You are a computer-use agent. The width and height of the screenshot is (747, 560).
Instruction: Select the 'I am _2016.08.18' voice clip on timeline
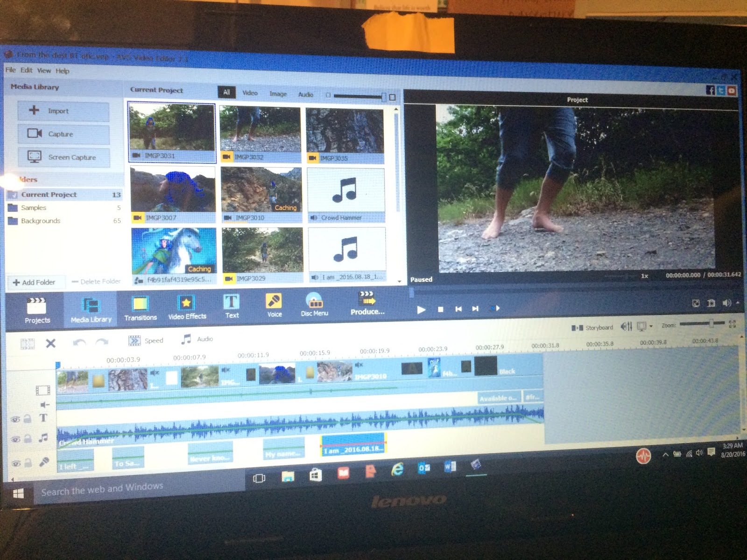(353, 445)
